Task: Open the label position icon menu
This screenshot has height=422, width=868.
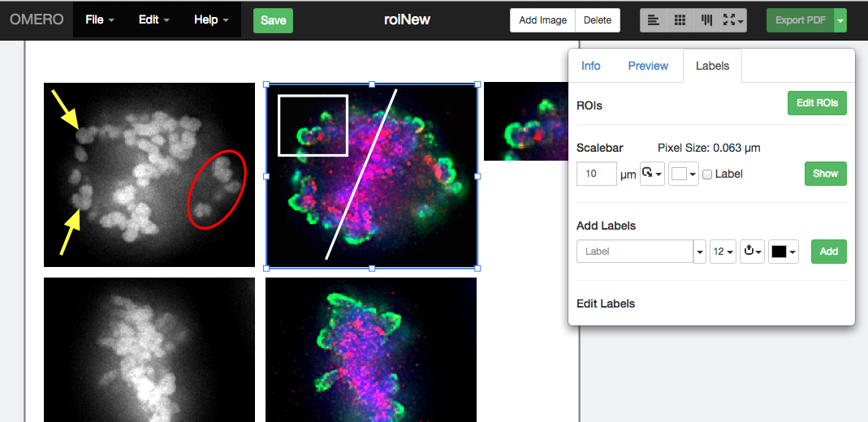Action: coord(752,252)
